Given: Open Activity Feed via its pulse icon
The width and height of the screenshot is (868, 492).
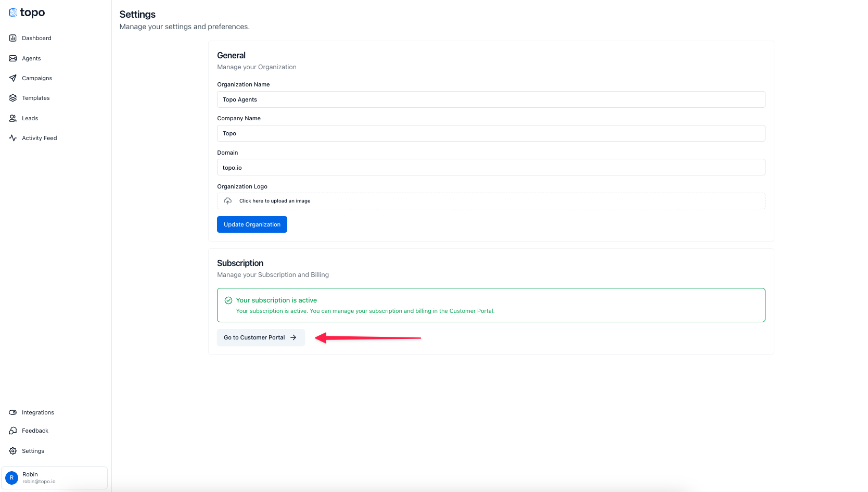Looking at the screenshot, I should (13, 138).
